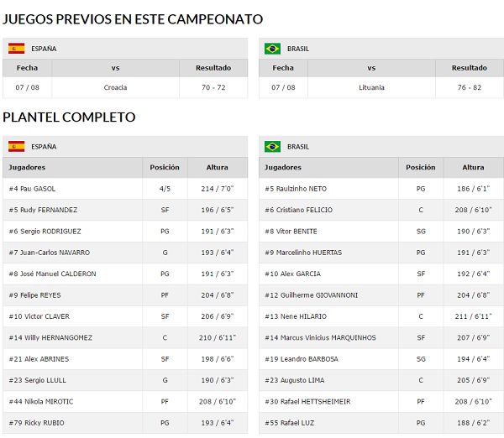Click Resultado header in Brasil games table
This screenshot has height=438, width=504.
click(470, 68)
